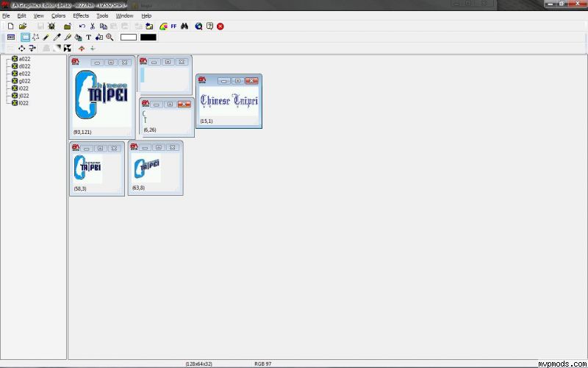The image size is (588, 368).
Task: Select the rectangular selection tool
Action: point(25,38)
